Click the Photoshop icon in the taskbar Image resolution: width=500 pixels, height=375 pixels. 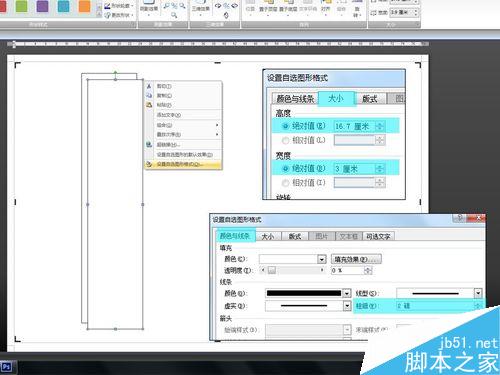[7, 367]
